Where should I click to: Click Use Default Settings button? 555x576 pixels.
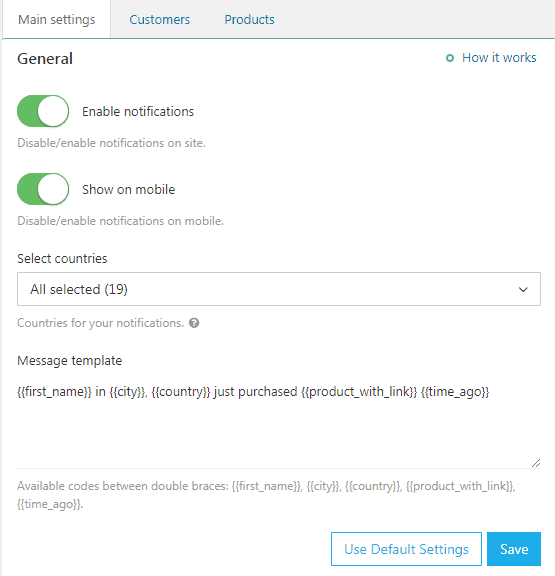(406, 549)
